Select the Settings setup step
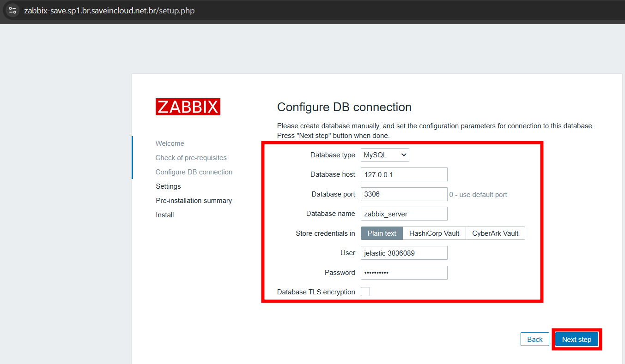The width and height of the screenshot is (625, 364). coord(168,186)
